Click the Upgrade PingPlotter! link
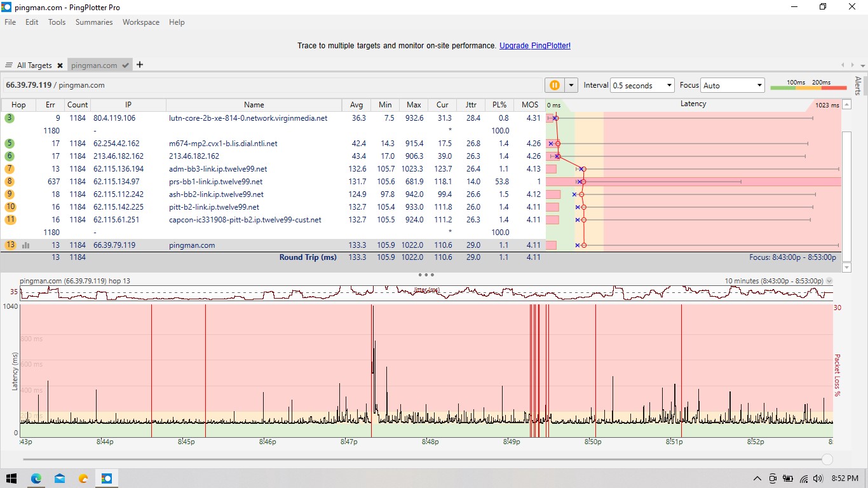868x488 pixels. point(534,46)
